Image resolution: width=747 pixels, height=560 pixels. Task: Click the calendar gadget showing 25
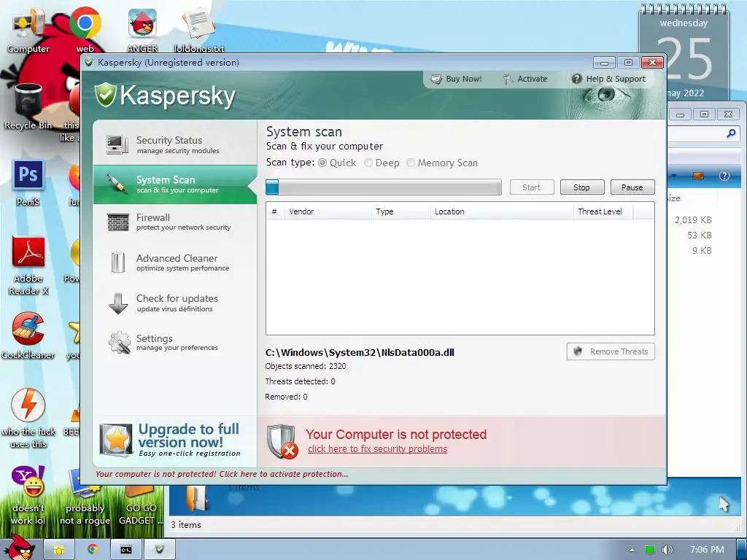(684, 52)
